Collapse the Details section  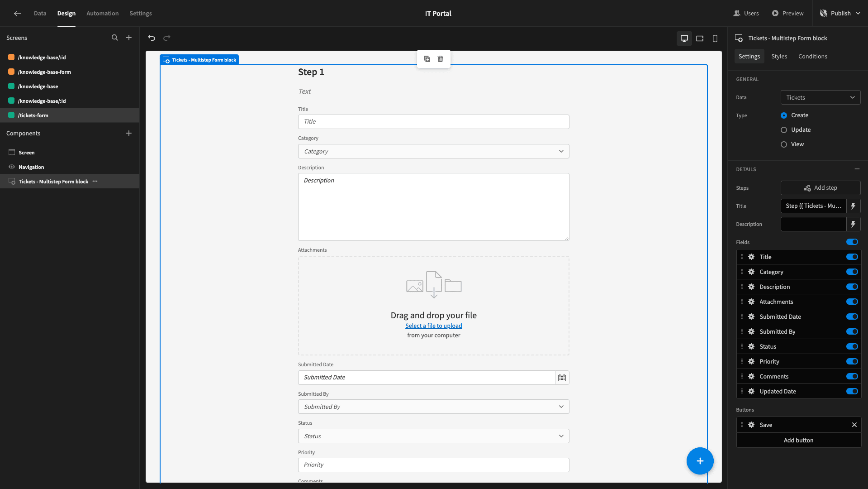(x=857, y=169)
